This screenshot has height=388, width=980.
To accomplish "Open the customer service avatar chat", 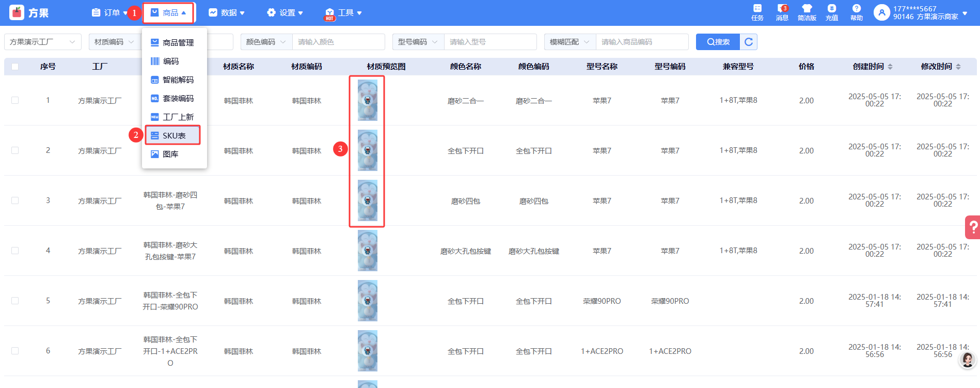I will [968, 360].
